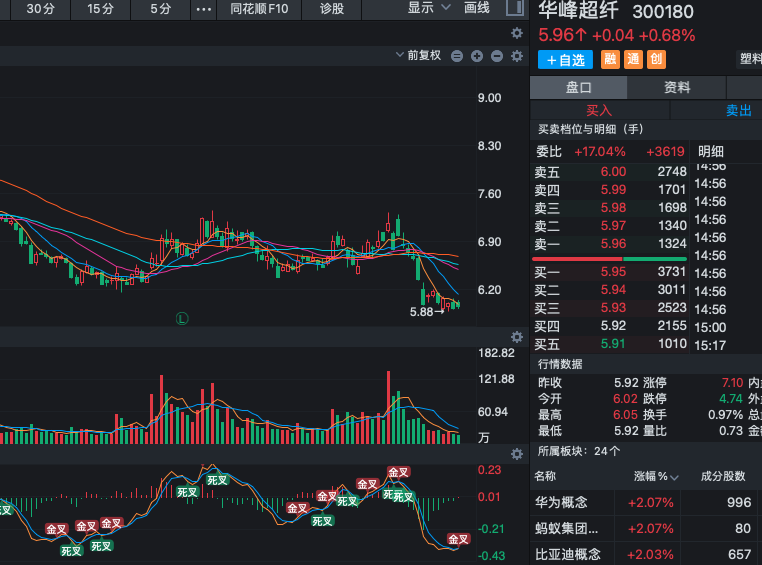Open the 蚂蚁集团... sector row

[x=646, y=528]
